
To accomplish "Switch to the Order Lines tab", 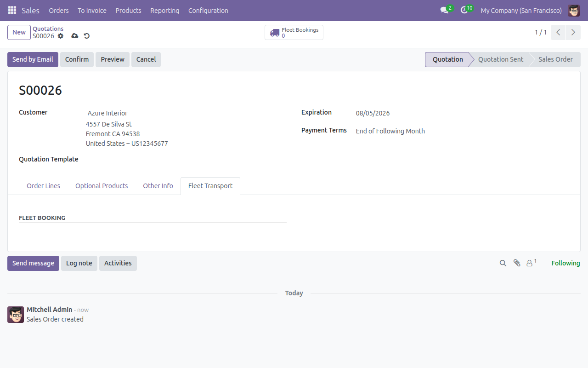I will point(43,186).
